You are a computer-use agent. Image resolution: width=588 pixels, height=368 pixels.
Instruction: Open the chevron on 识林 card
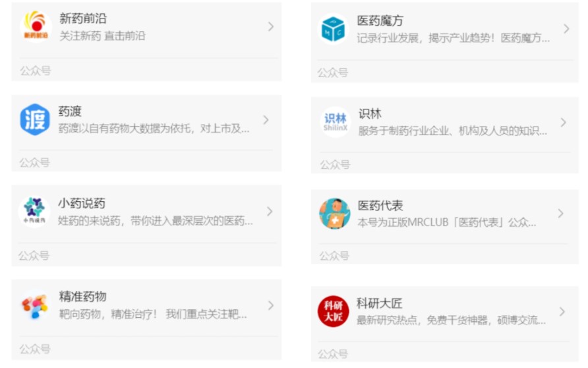(563, 122)
